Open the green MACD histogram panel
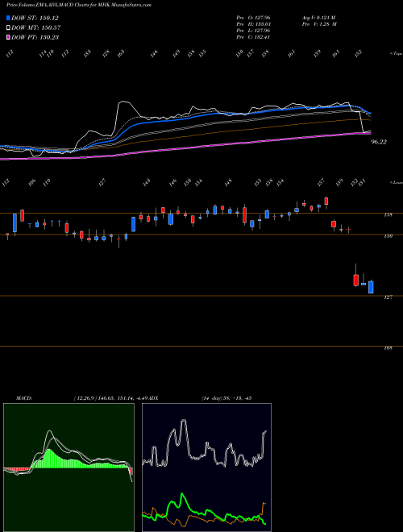Screen dimensions: 403x532 coord(69,468)
